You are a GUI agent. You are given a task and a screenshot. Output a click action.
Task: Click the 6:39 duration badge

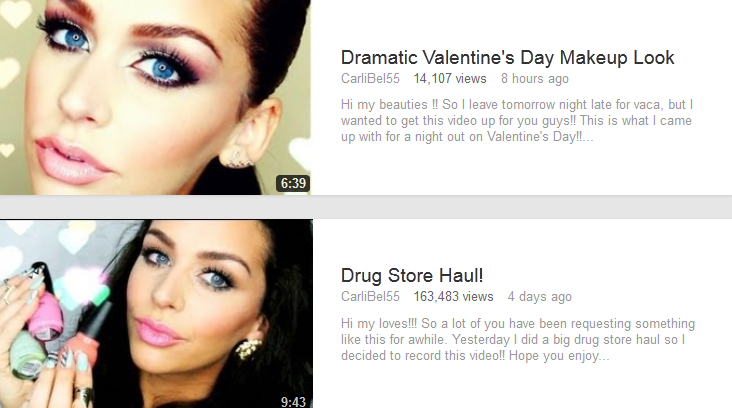tap(293, 183)
